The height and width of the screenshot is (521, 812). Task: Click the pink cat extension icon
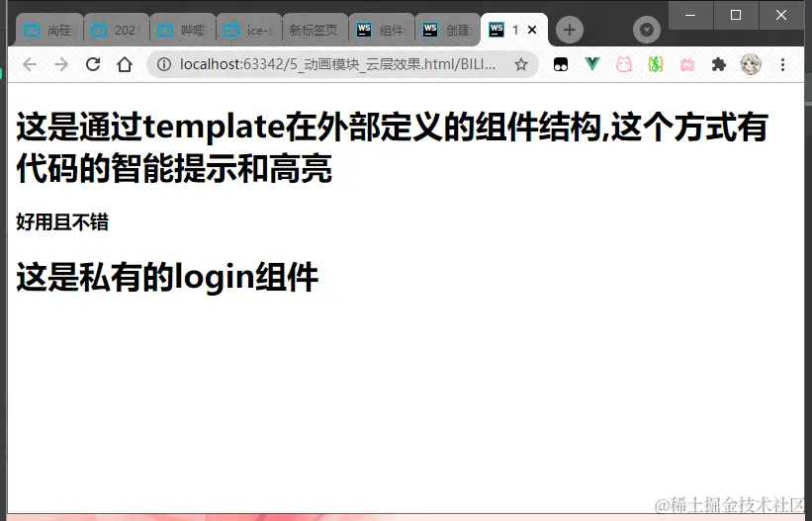pos(624,64)
